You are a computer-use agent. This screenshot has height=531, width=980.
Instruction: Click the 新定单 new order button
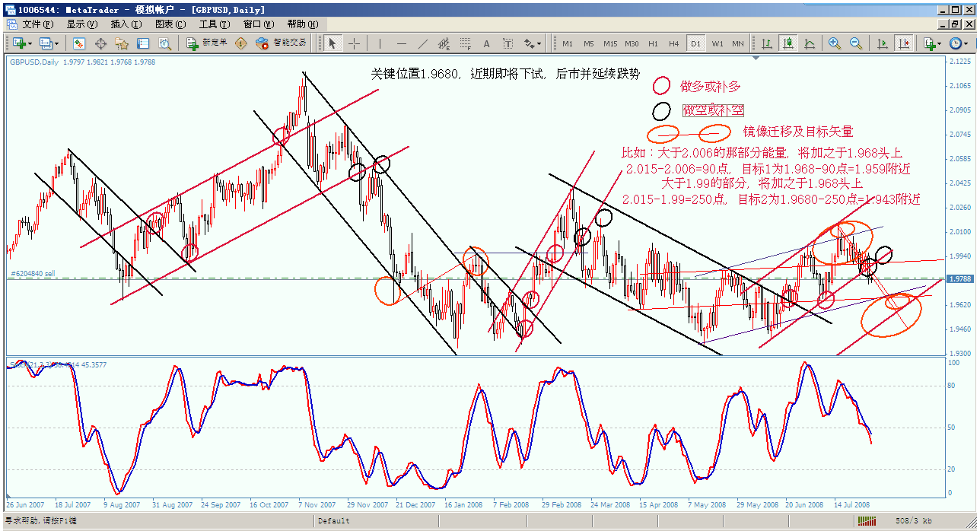207,43
